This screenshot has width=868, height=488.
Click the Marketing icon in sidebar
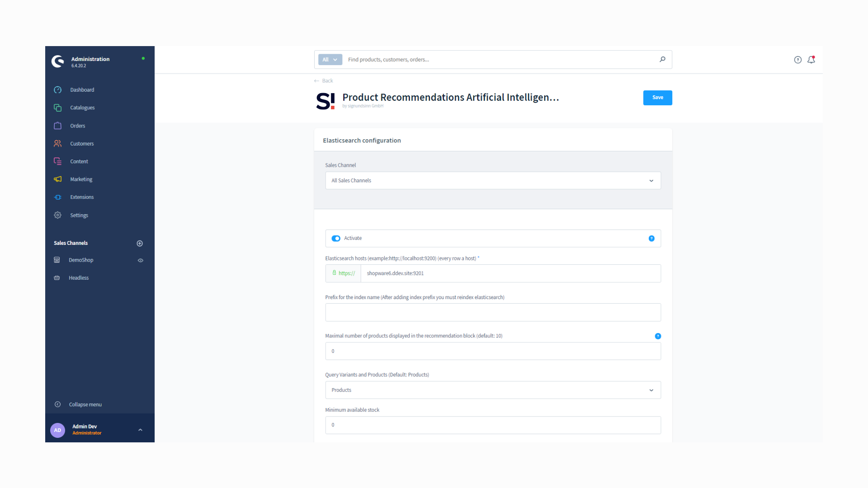point(58,179)
